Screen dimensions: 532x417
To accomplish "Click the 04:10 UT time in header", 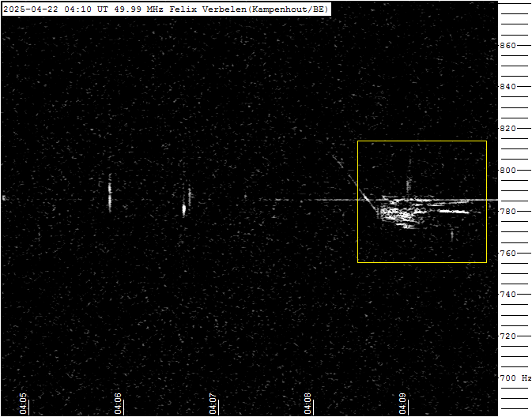I will (x=85, y=9).
